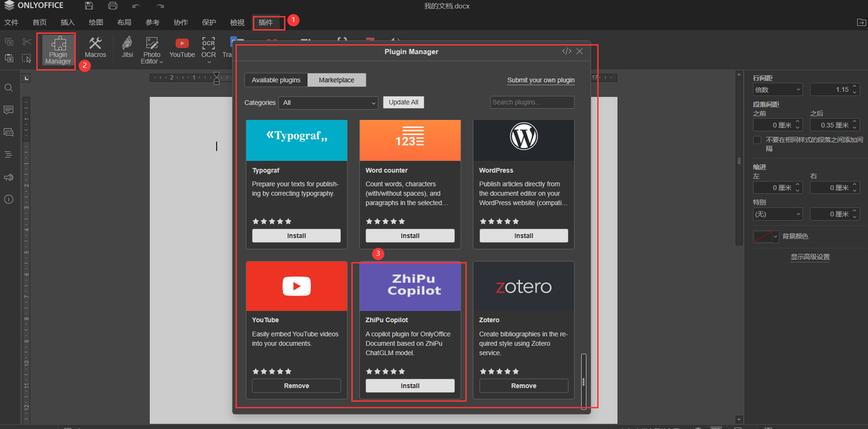Viewport: 868px width, 429px height.
Task: Click the left indent input field
Action: (x=778, y=188)
